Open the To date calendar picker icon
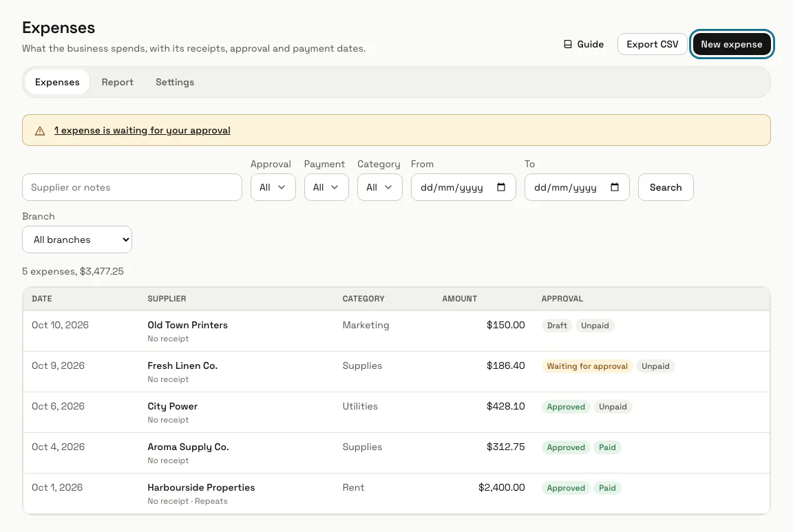The width and height of the screenshot is (793, 532). [615, 187]
